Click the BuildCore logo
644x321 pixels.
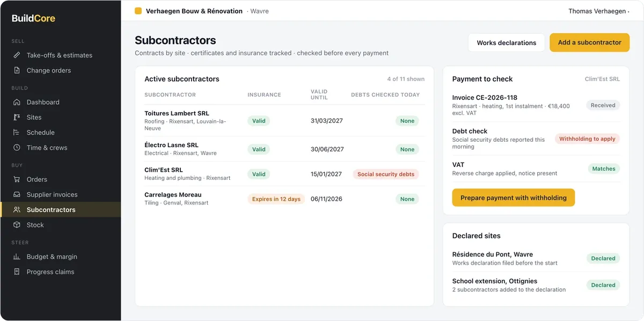point(33,18)
